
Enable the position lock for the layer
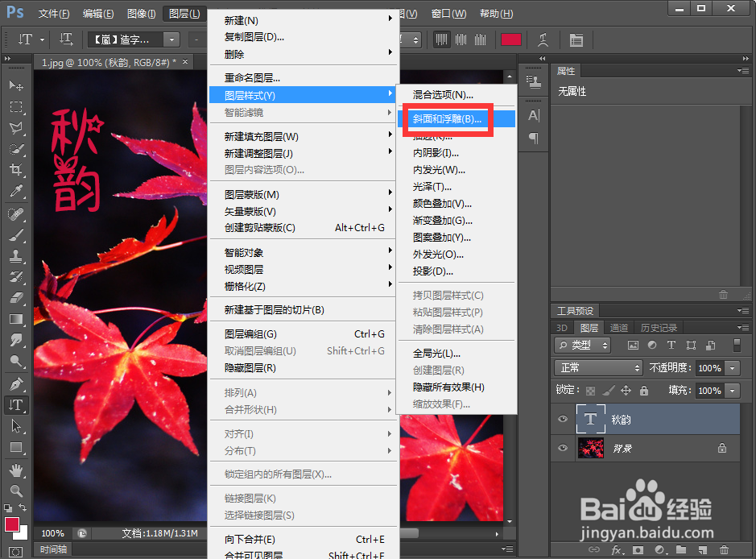point(626,390)
